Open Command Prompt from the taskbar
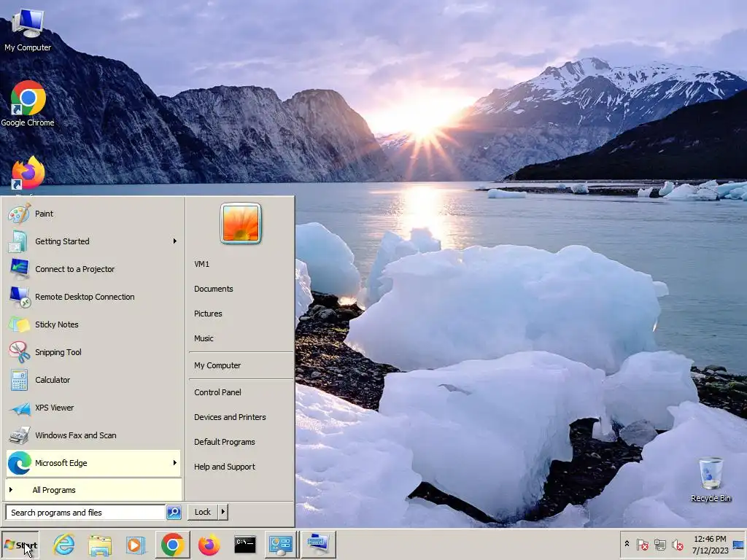 point(245,545)
